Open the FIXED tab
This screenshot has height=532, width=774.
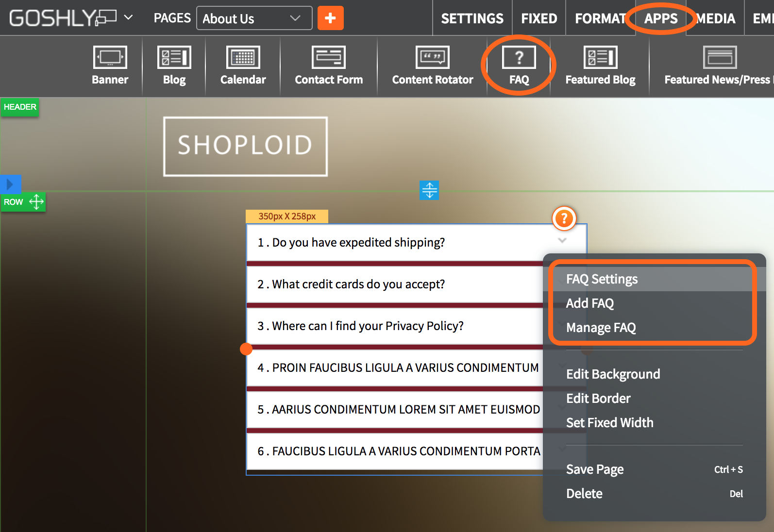(539, 18)
